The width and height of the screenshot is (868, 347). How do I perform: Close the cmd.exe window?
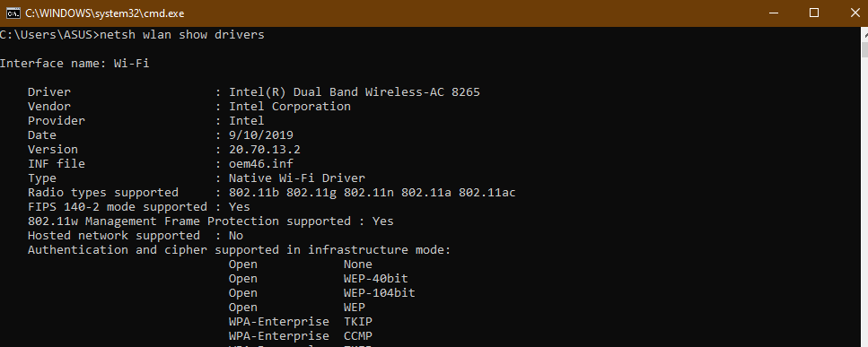855,13
